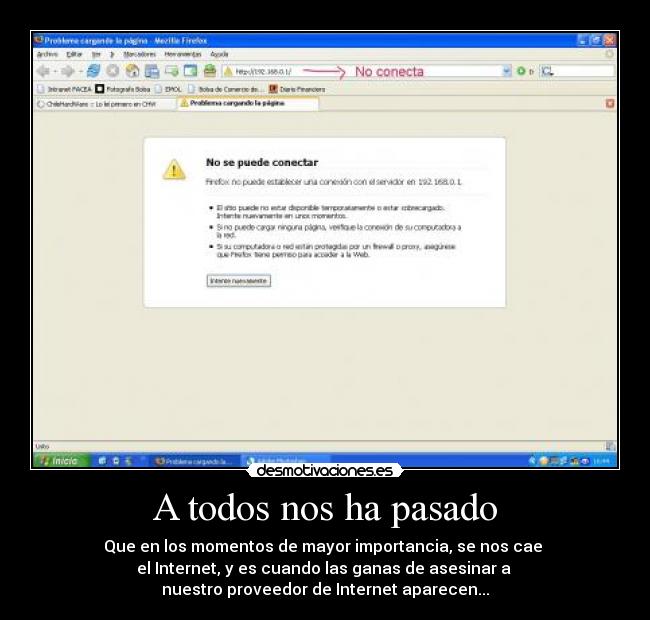Go back with the Back arrow button
This screenshot has width=650, height=620.
[x=43, y=71]
